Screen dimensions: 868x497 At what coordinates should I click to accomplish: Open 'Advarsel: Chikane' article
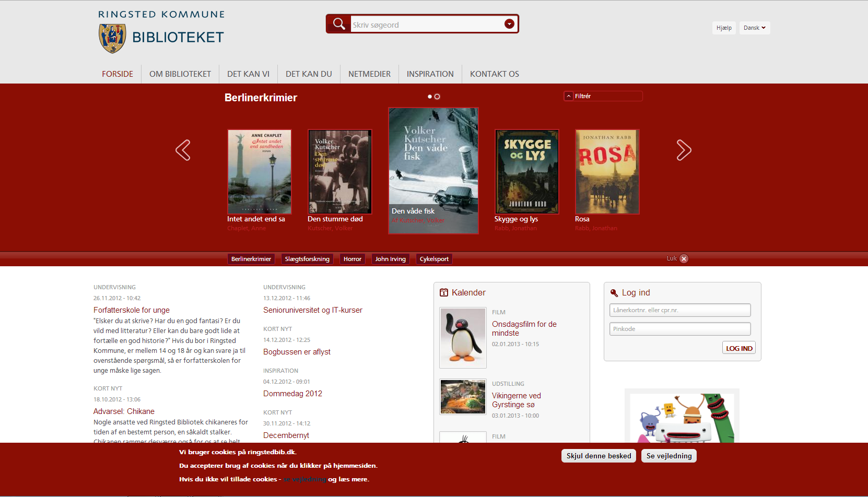[124, 411]
